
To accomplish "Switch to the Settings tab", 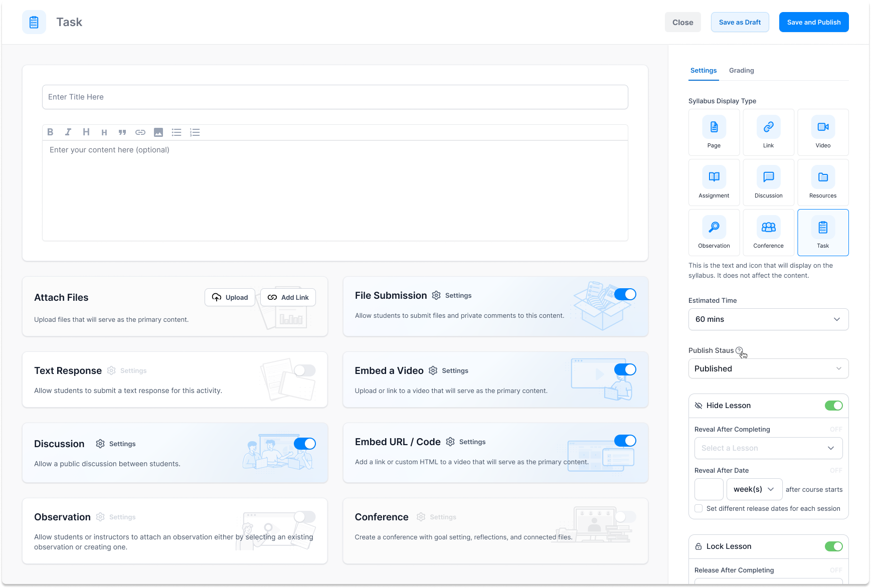I will click(704, 71).
